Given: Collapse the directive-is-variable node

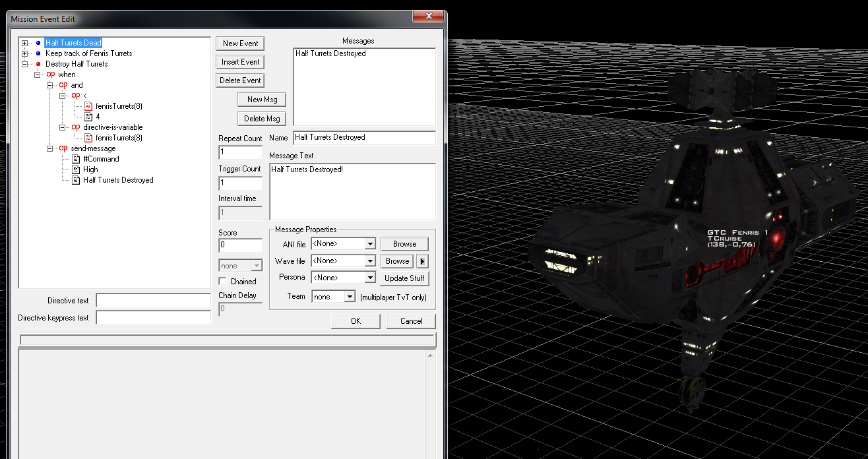Looking at the screenshot, I should pyautogui.click(x=63, y=127).
